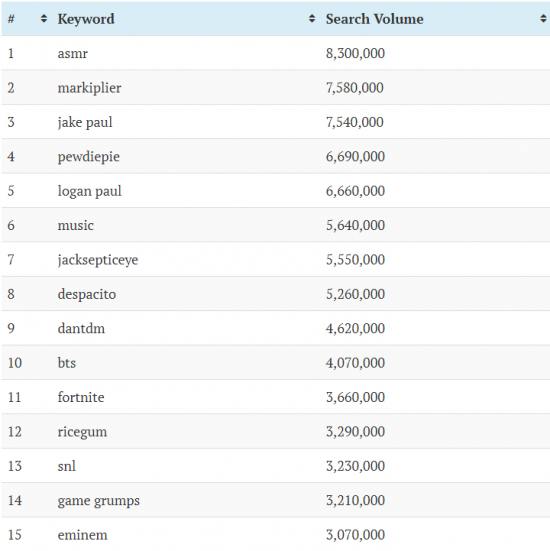Select the logan paul row
This screenshot has width=550, height=551.
pyautogui.click(x=276, y=191)
